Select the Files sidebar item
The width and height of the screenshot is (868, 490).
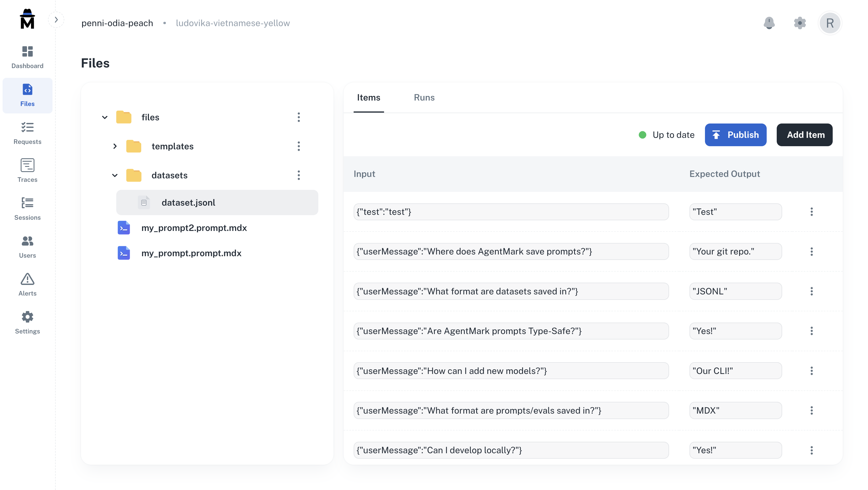[27, 95]
